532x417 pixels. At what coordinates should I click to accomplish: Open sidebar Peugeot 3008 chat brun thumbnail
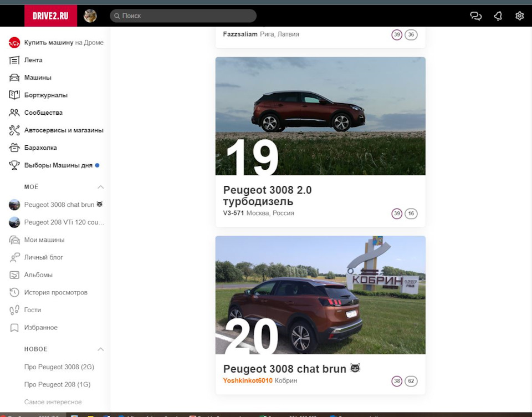14,205
